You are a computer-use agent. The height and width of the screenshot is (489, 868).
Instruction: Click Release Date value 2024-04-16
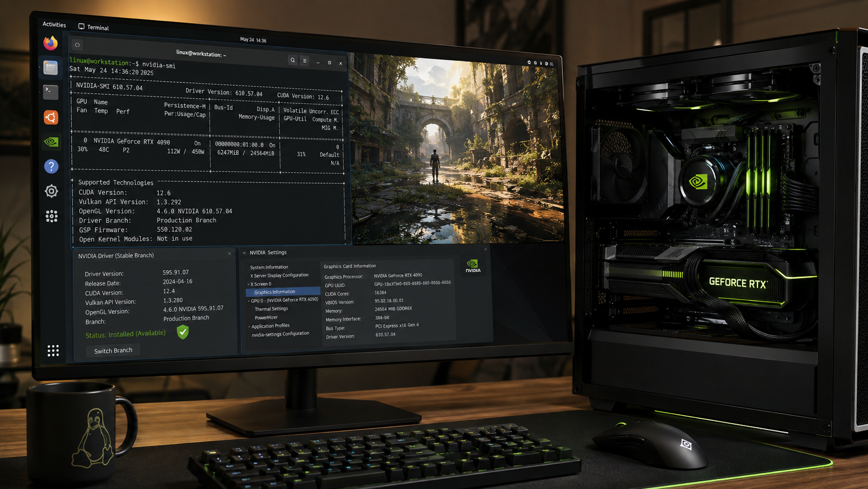pos(178,282)
